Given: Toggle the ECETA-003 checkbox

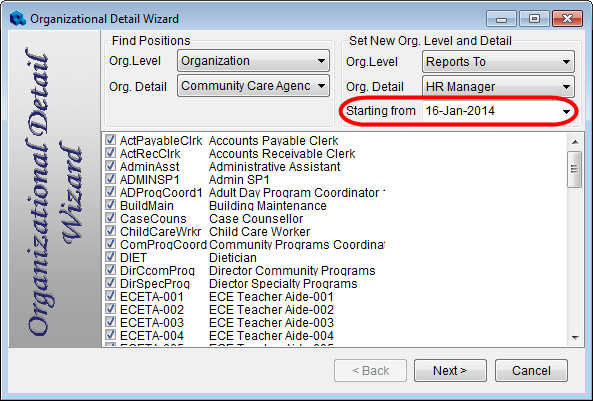Looking at the screenshot, I should (110, 322).
